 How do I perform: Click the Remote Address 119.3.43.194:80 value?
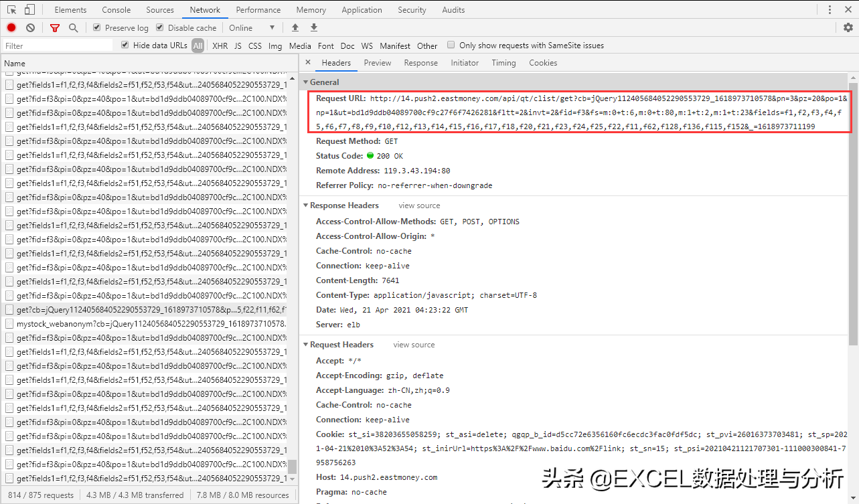pyautogui.click(x=416, y=171)
